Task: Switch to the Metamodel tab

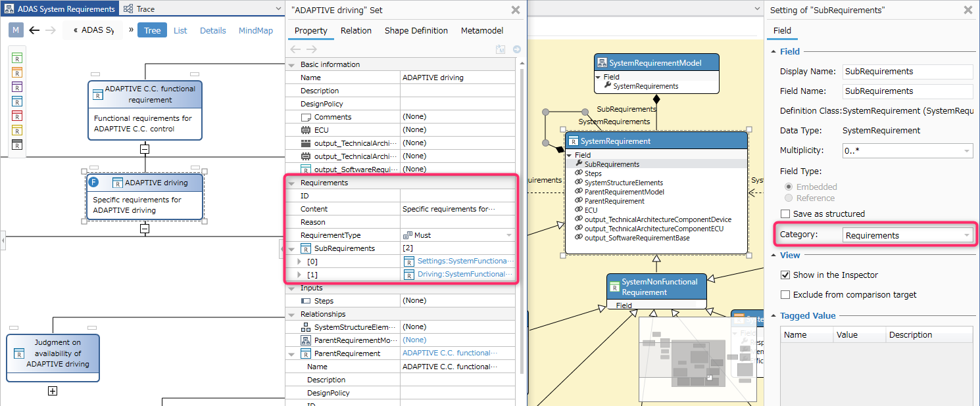Action: [x=482, y=30]
